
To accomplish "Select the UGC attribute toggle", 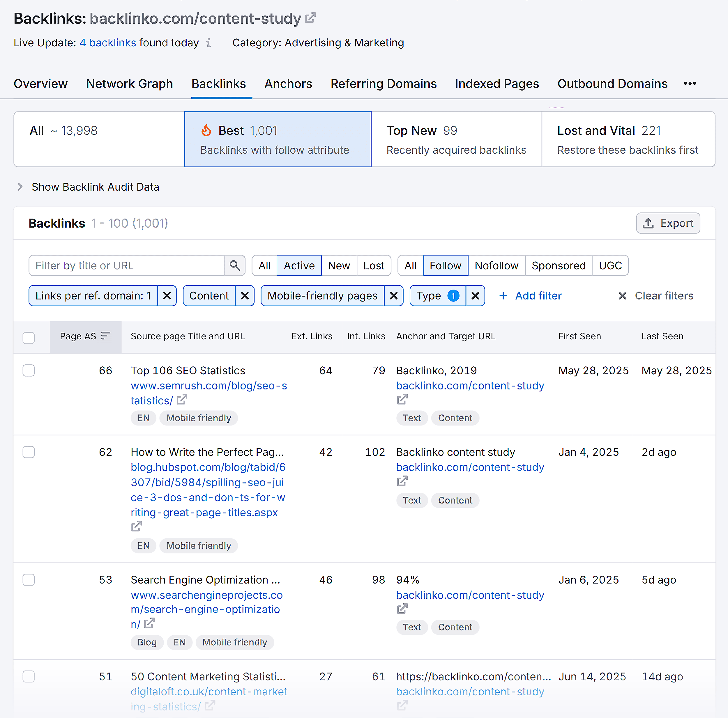I will (x=610, y=266).
